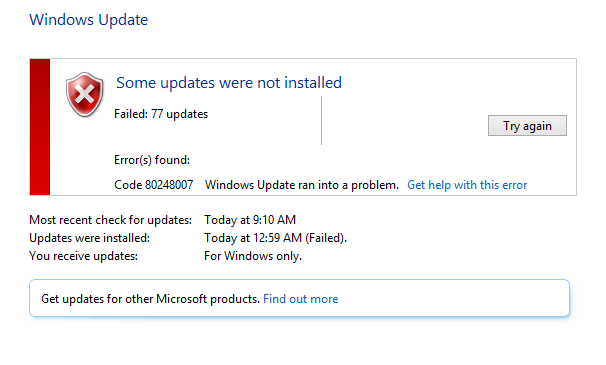Click the 'Updates were installed' label
The width and height of the screenshot is (606, 365).
pos(89,238)
